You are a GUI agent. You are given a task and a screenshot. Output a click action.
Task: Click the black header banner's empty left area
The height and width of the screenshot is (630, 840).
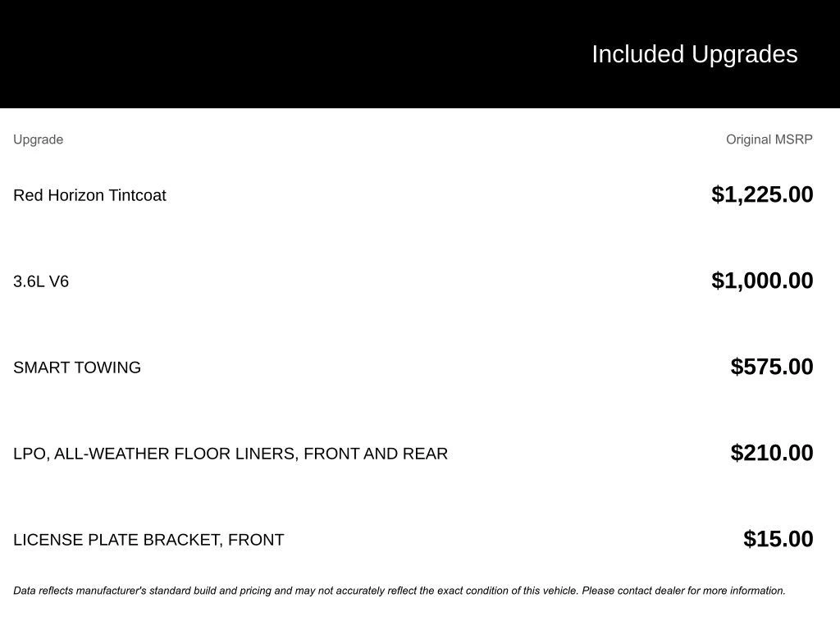[246, 54]
